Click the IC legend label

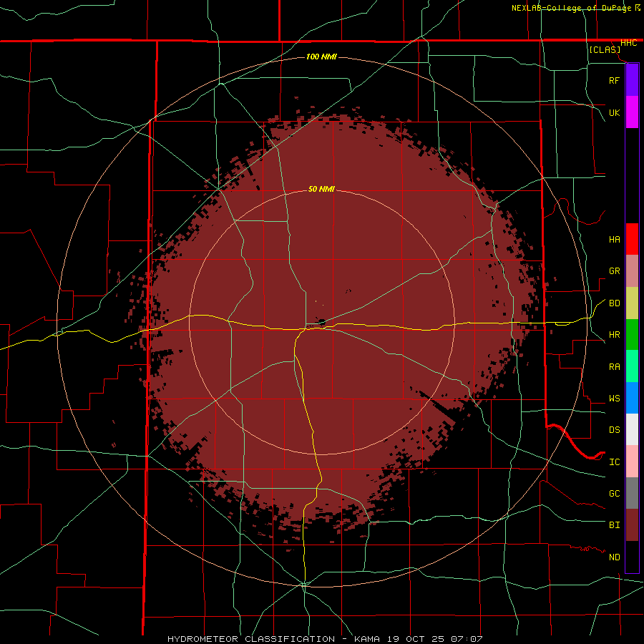pyautogui.click(x=614, y=462)
